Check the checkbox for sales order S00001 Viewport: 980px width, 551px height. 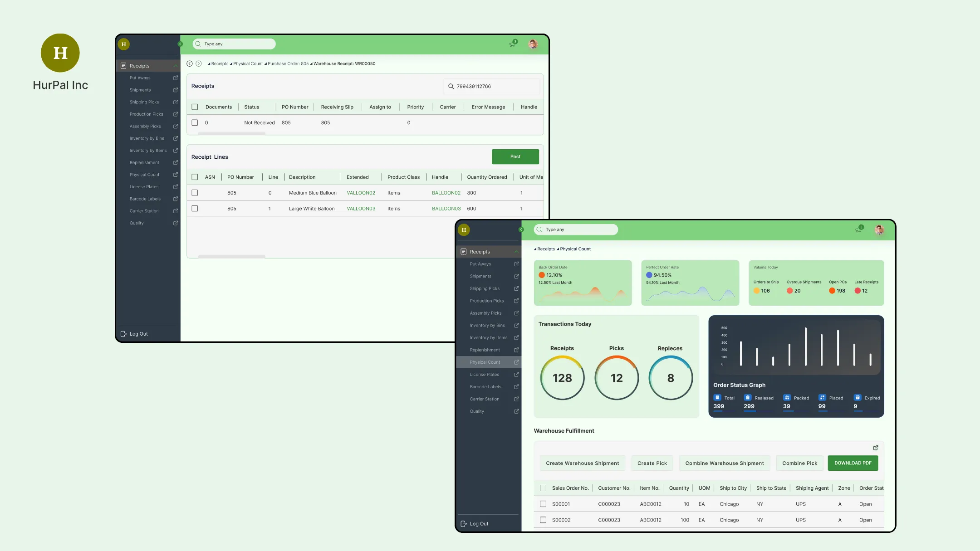tap(543, 504)
